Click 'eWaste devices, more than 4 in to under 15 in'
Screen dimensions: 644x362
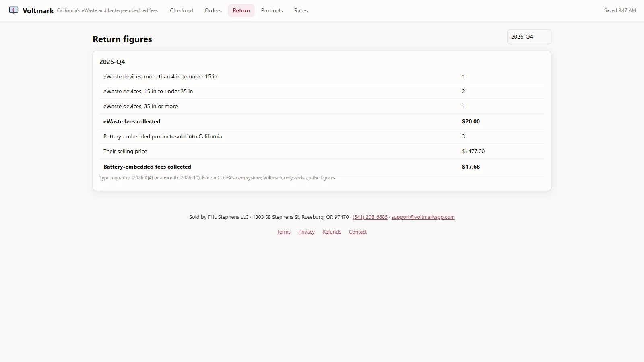point(160,76)
